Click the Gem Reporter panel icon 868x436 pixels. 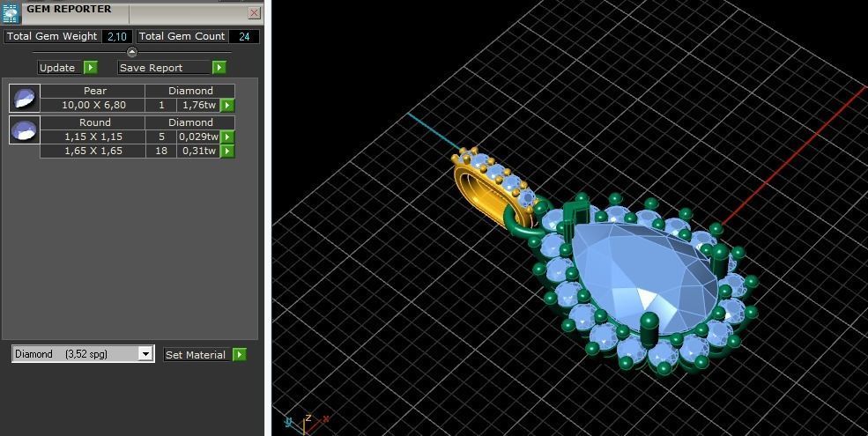[x=11, y=12]
